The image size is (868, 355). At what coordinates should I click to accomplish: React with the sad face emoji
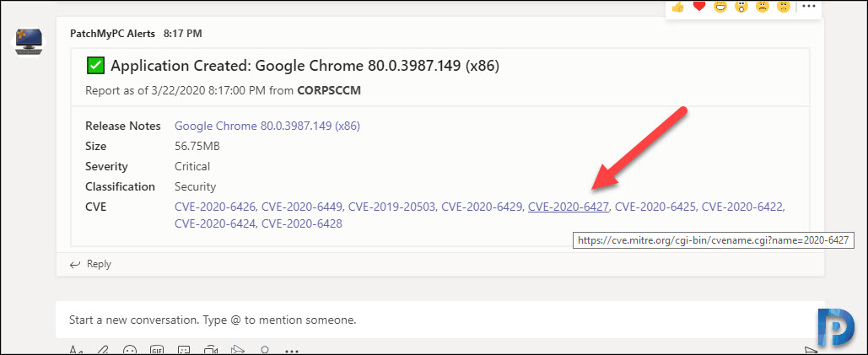pyautogui.click(x=763, y=7)
